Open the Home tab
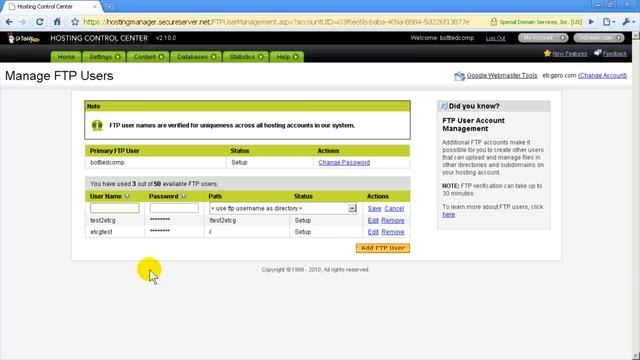 pos(66,57)
